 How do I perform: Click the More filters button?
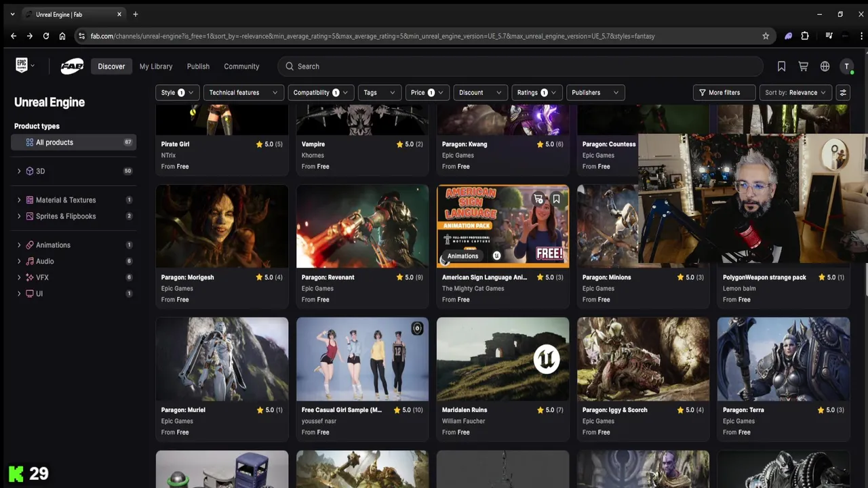[x=724, y=93]
